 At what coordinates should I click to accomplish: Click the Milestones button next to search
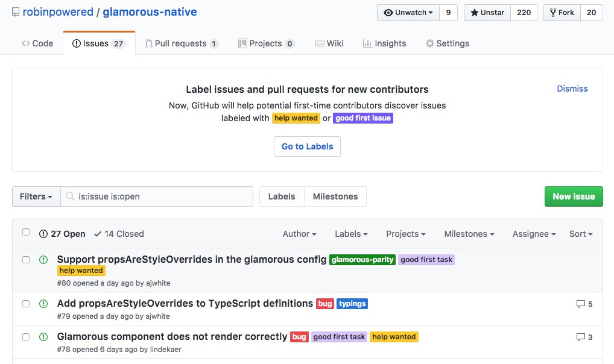(x=335, y=196)
